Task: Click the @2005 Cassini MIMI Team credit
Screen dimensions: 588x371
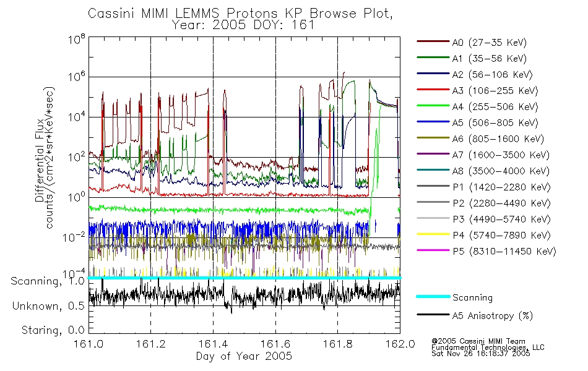Action: coord(478,341)
